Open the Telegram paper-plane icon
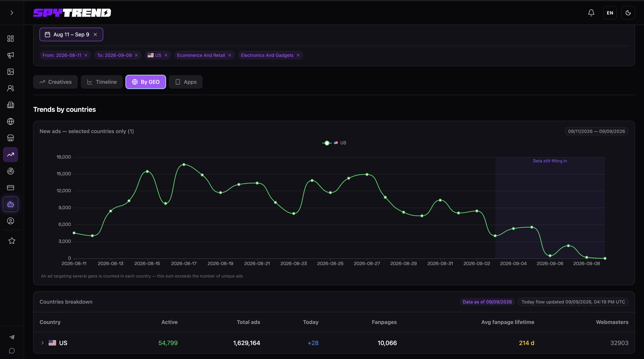Viewport: 644px width, 359px height. (12, 337)
